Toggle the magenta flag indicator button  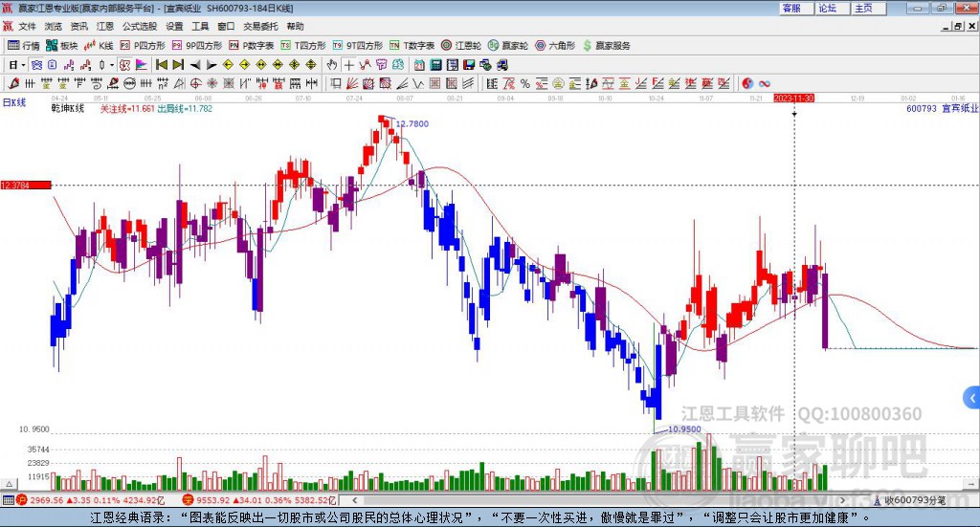pyautogui.click(x=142, y=65)
